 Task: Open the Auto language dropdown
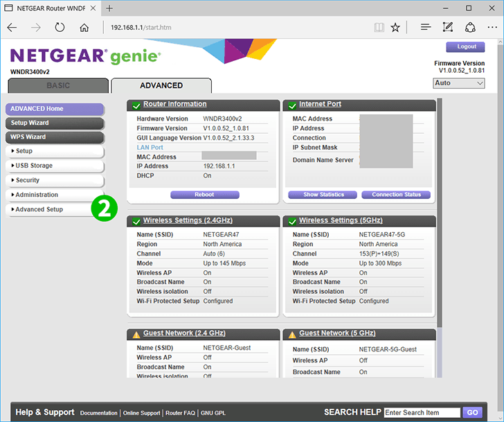tap(459, 83)
